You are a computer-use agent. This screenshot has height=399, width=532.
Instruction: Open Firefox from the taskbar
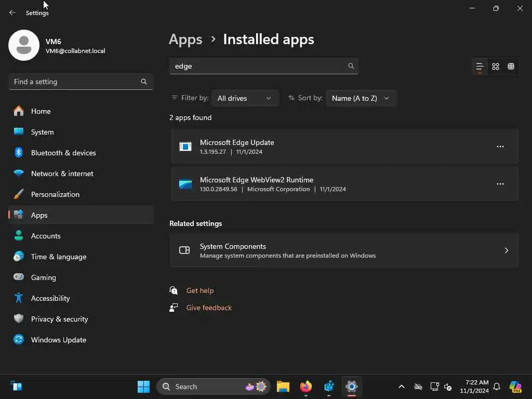click(306, 387)
